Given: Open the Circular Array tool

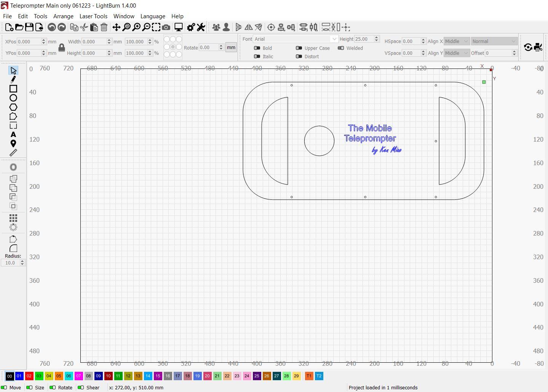Looking at the screenshot, I should click(x=13, y=227).
